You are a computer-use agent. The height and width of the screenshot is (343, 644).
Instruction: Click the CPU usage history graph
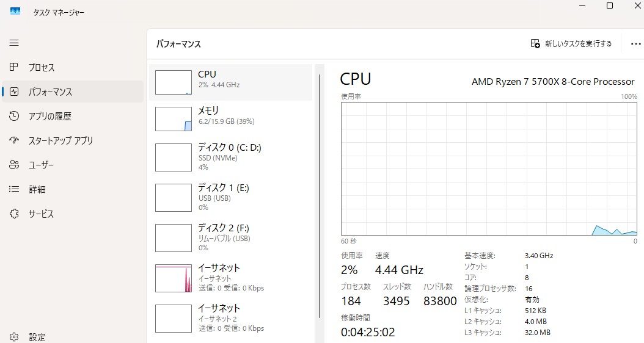tap(489, 168)
